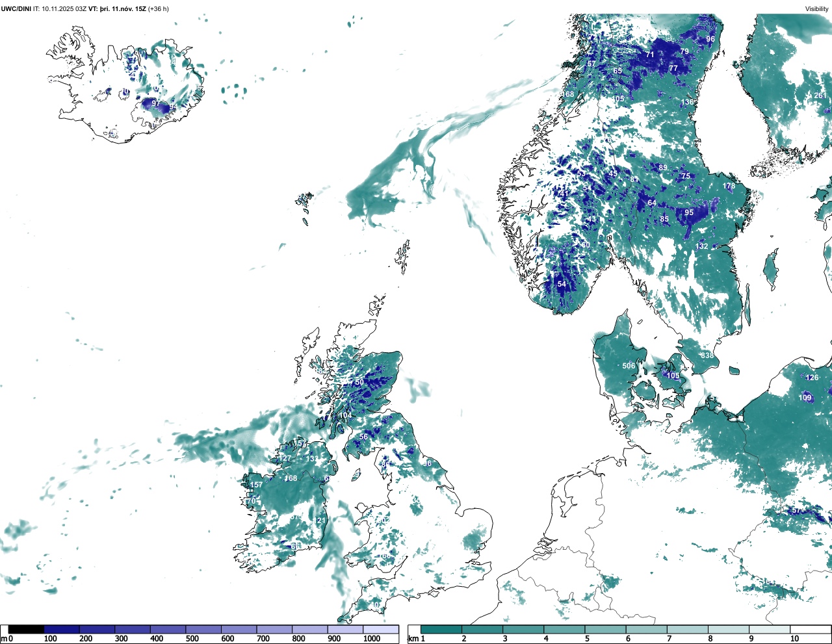Click the '127' value over northwest Ireland

click(285, 458)
